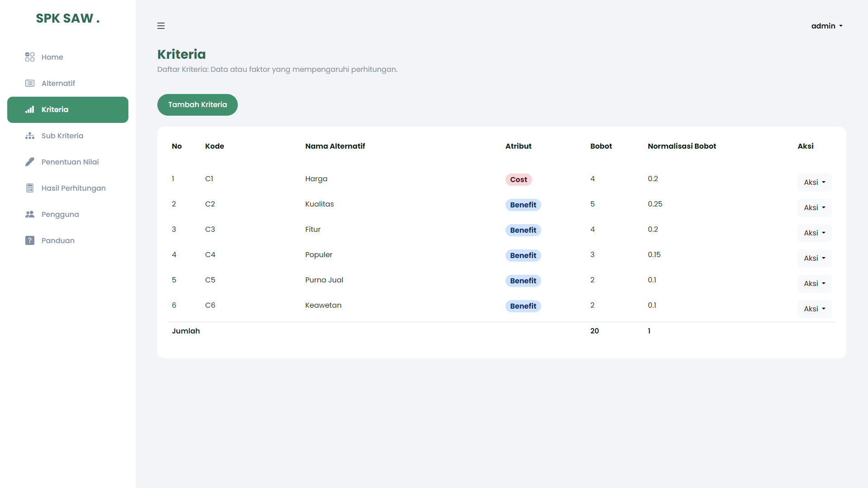Image resolution: width=868 pixels, height=488 pixels.
Task: Open the Alternatif menu item
Action: tap(68, 83)
